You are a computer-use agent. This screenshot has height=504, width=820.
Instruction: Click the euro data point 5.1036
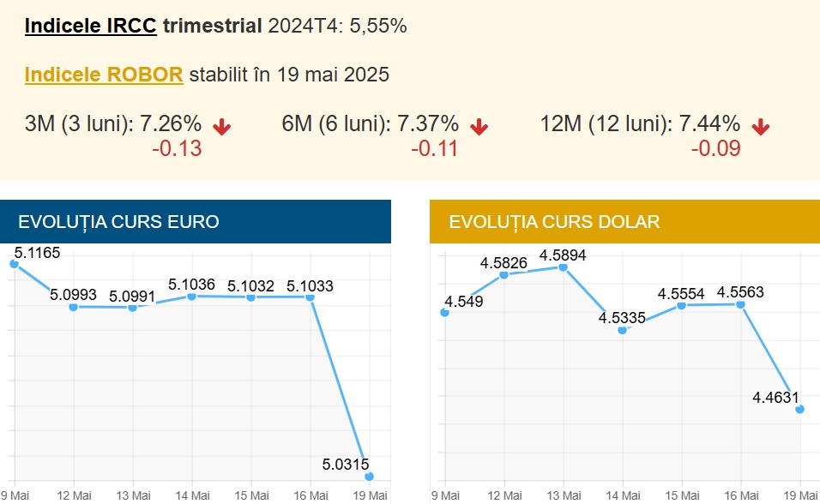click(191, 297)
